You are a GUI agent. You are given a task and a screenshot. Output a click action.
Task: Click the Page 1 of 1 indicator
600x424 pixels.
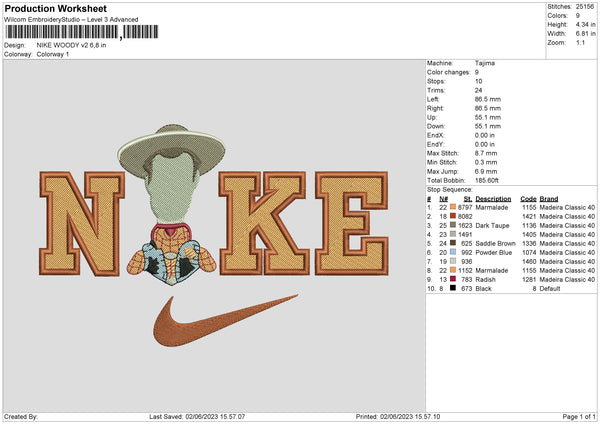coord(579,416)
